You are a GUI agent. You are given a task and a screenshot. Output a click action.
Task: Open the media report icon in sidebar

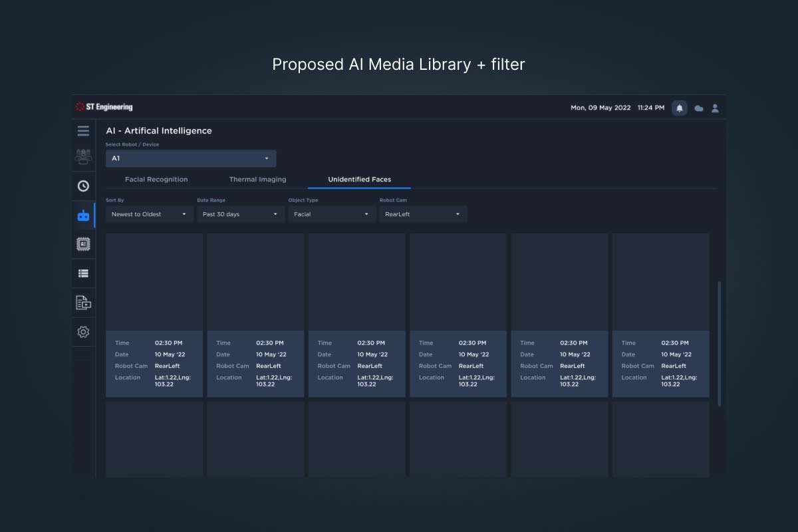(x=83, y=303)
